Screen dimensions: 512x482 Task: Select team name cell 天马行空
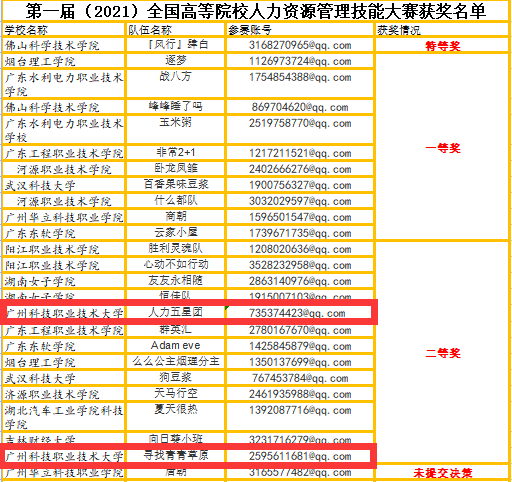click(x=176, y=394)
